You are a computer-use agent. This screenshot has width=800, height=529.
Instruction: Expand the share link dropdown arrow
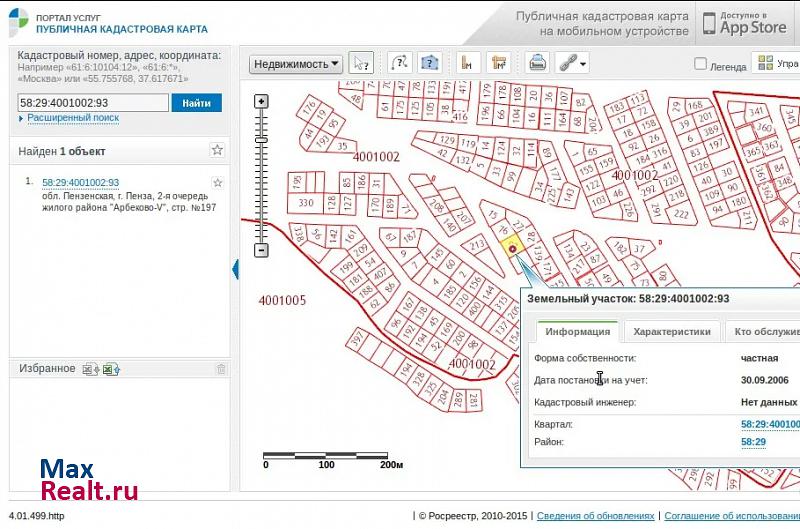583,64
